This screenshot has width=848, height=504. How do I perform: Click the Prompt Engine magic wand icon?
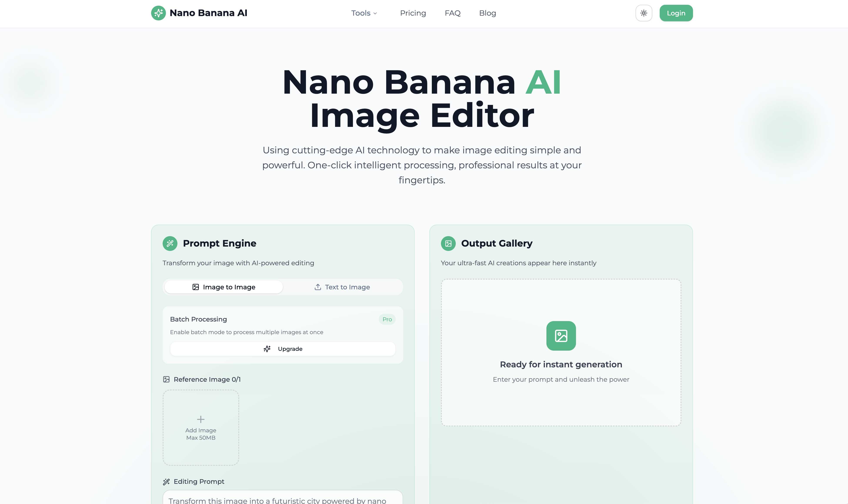tap(170, 244)
